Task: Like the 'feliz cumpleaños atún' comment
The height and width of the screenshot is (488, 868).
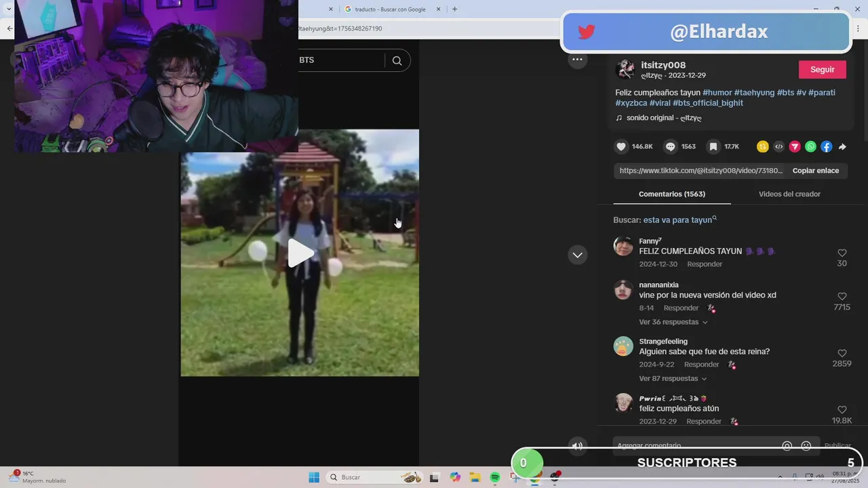Action: 842,409
